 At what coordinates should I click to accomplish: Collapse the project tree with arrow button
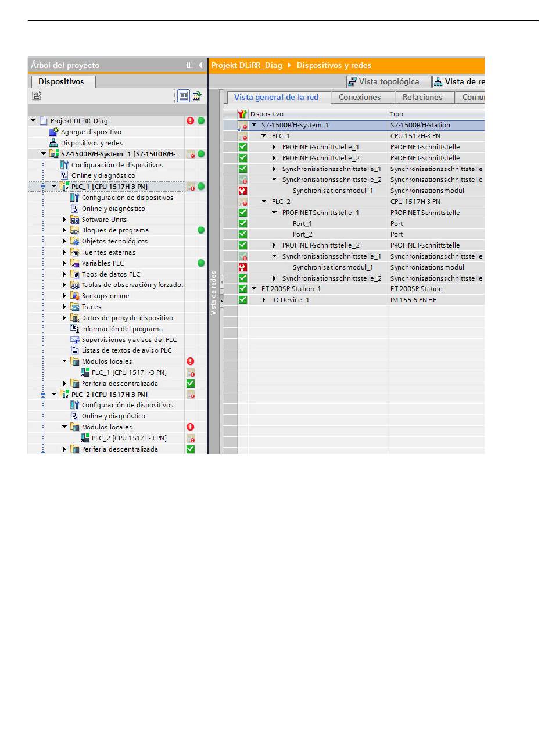coord(200,65)
